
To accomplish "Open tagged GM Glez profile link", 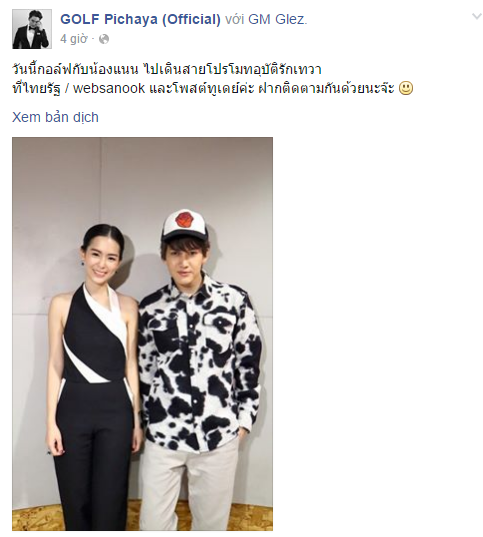I will (x=277, y=19).
